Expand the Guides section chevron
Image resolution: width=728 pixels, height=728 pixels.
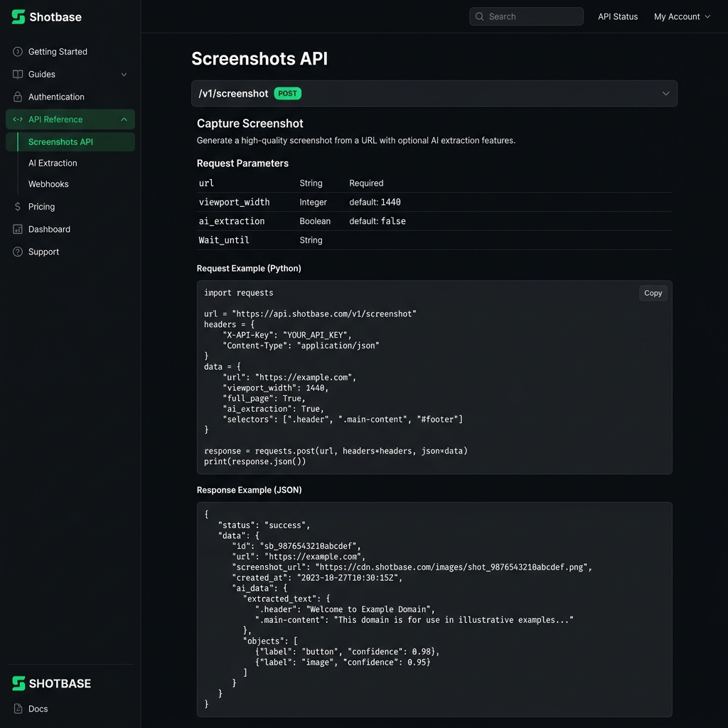124,74
